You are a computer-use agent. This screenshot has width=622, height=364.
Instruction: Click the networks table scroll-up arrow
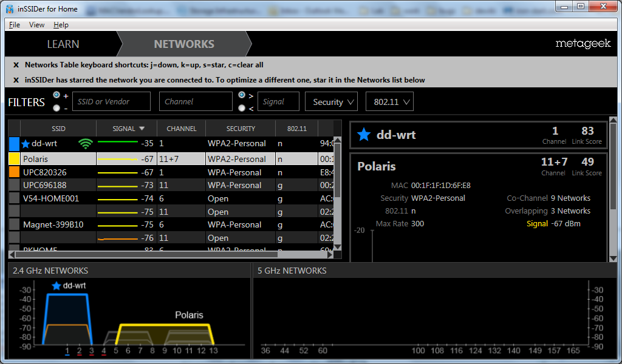pos(338,140)
